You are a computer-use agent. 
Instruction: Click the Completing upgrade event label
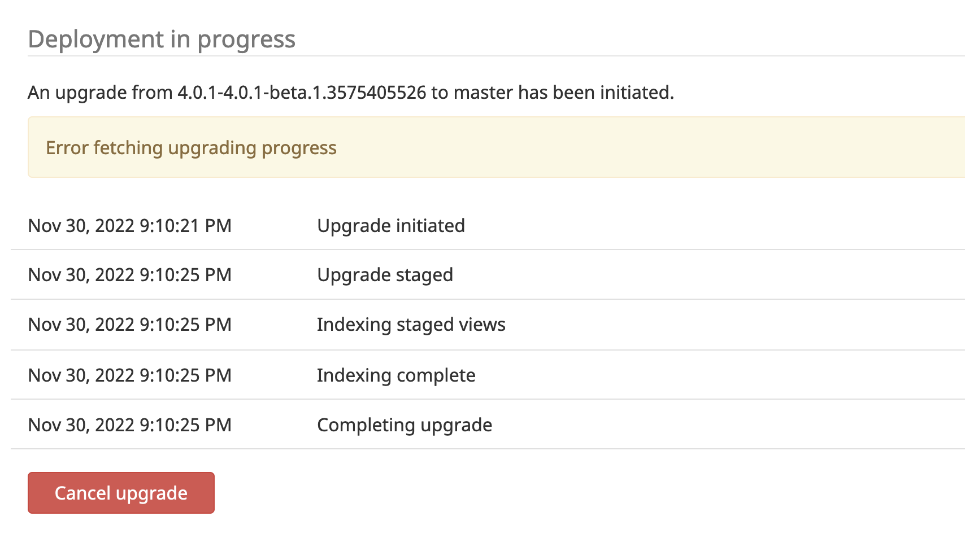(405, 425)
